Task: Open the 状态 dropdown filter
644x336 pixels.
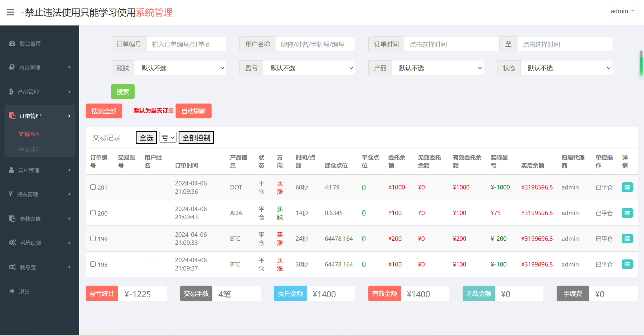Action: 567,68
